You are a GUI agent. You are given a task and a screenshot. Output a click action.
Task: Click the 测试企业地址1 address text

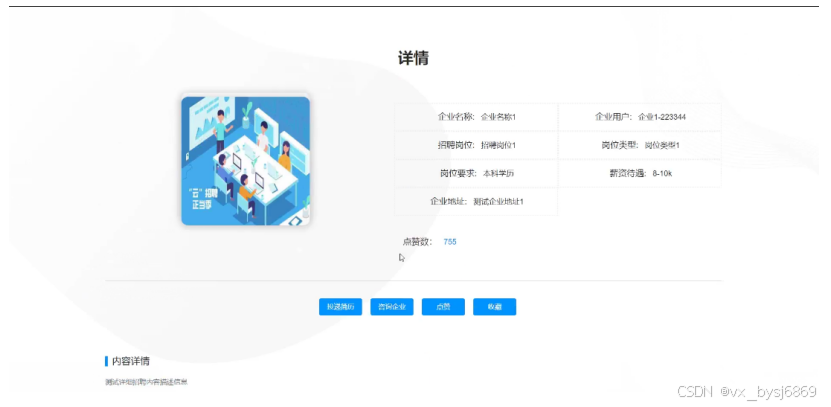(x=498, y=202)
